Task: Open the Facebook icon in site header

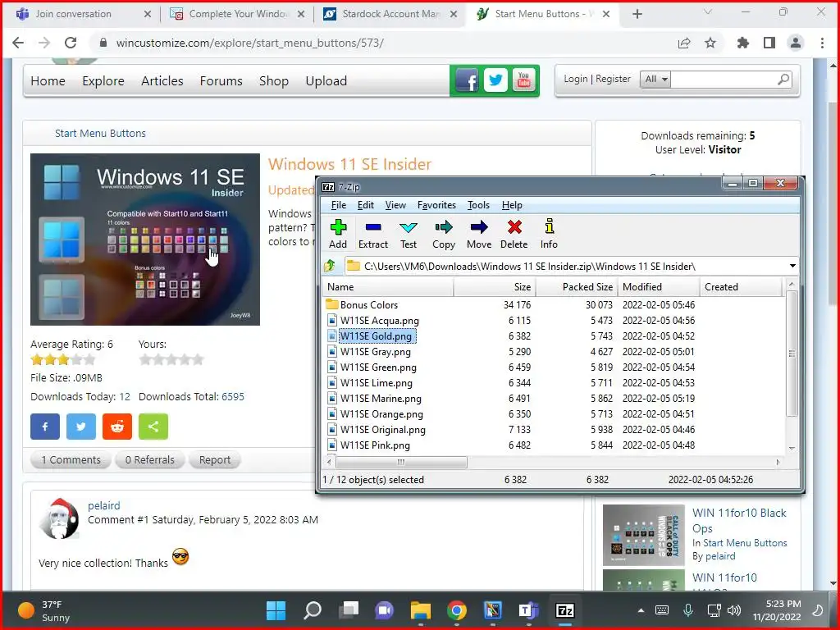Action: tap(467, 81)
